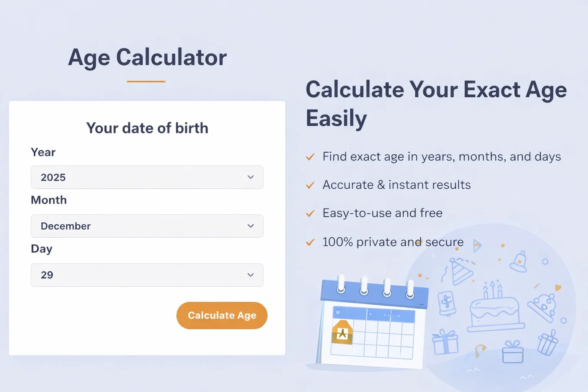Image resolution: width=588 pixels, height=392 pixels.
Task: Click the small orange heart icon
Action: pos(558,287)
